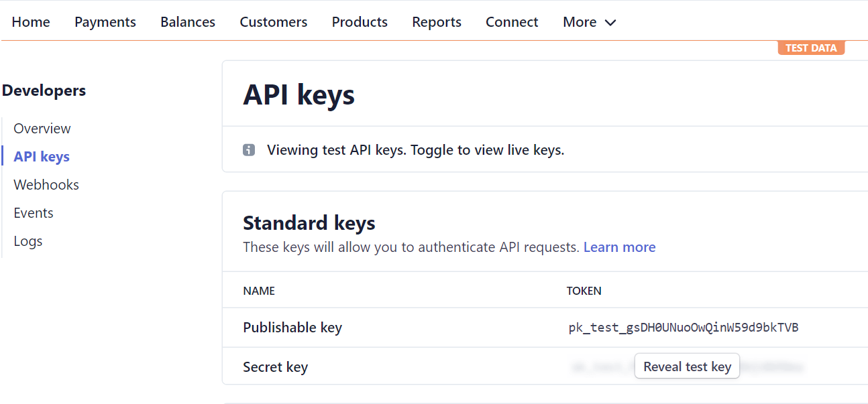Select Customers in the navigation bar
The image size is (868, 404).
(x=274, y=22)
